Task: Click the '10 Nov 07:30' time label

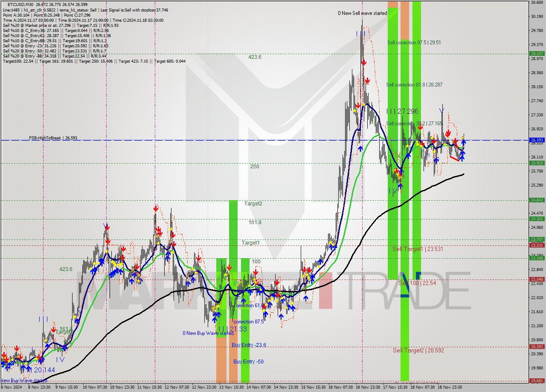Action: click(94, 387)
